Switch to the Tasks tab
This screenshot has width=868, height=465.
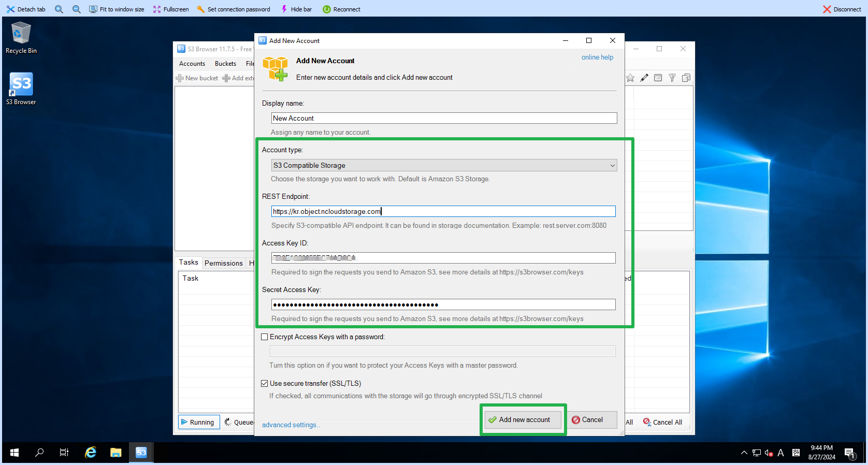coord(189,263)
